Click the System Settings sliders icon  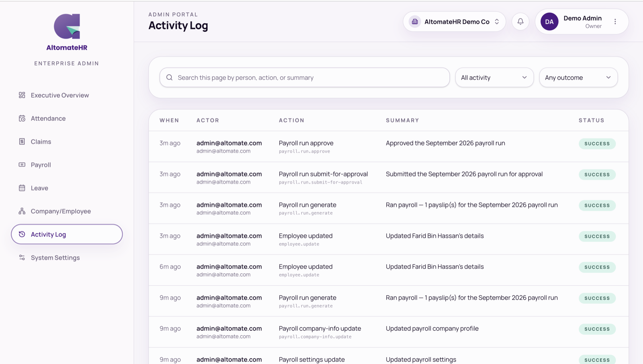pos(22,258)
